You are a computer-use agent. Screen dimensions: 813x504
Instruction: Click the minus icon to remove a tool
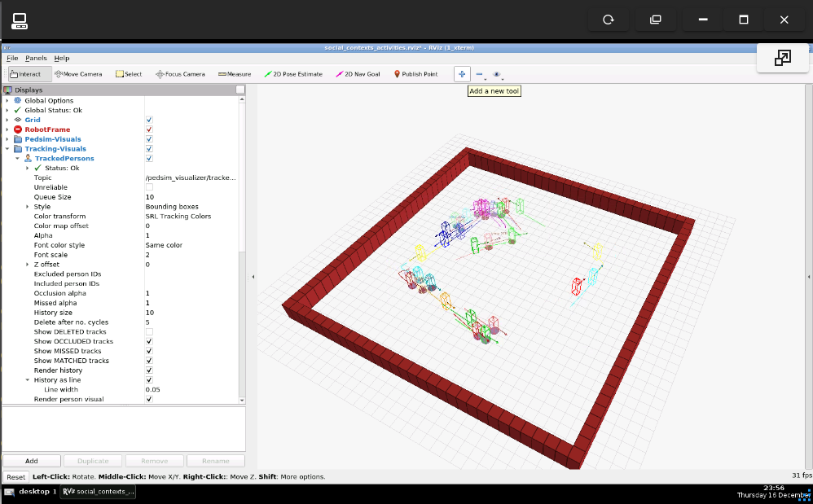coord(479,74)
